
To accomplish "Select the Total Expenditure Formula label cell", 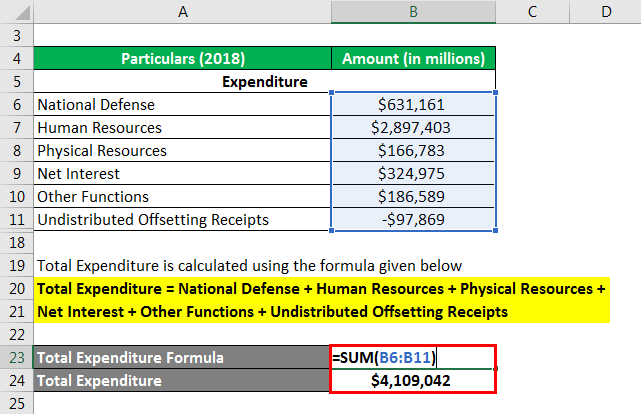I will (x=182, y=358).
